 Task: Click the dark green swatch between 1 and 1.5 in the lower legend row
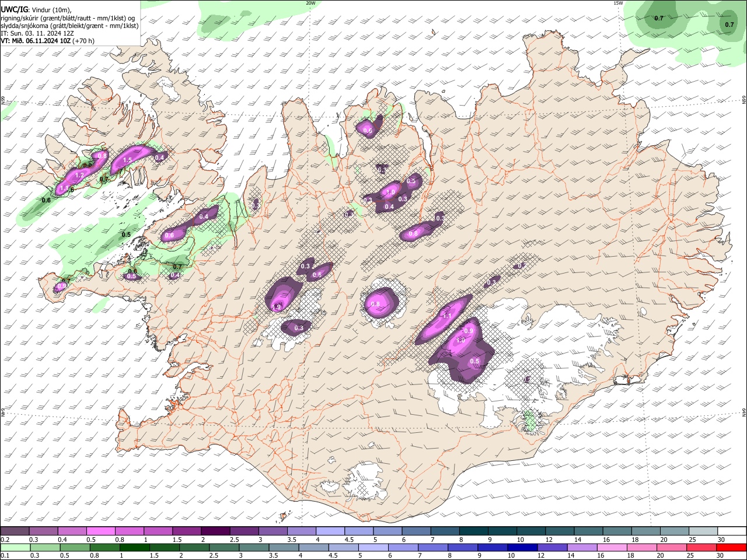[x=134, y=548]
